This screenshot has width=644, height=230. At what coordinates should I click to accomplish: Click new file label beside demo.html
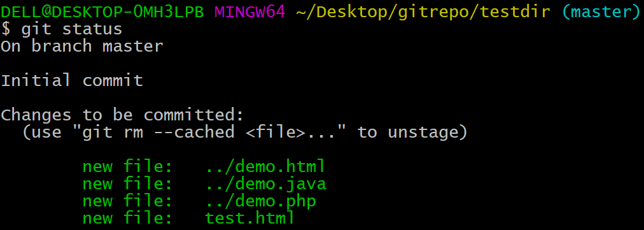pos(127,167)
